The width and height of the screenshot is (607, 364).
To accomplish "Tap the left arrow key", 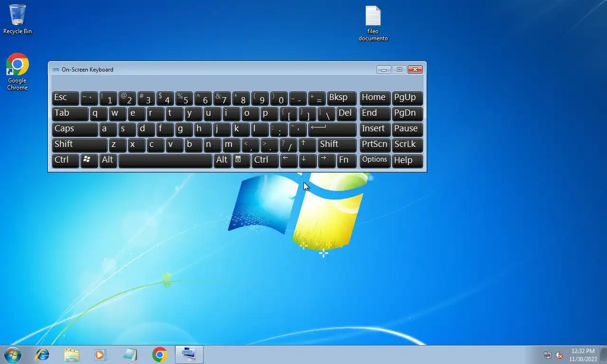I will pyautogui.click(x=289, y=161).
